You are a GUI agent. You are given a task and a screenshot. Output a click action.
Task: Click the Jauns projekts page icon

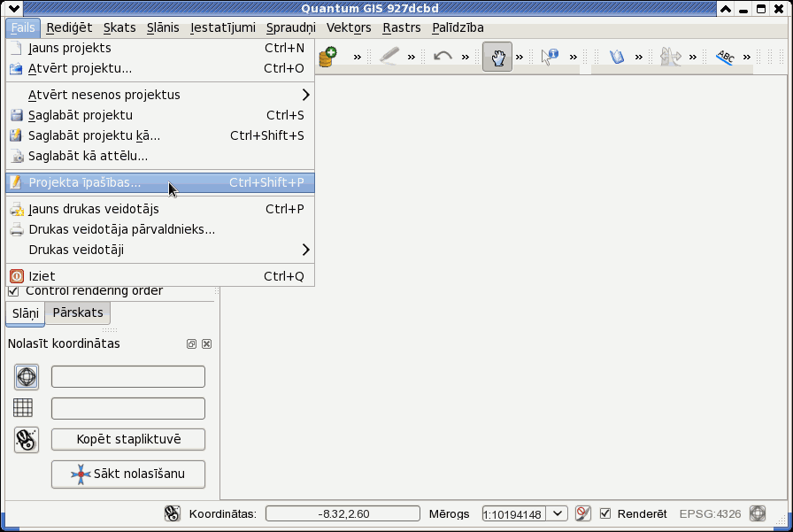pyautogui.click(x=16, y=48)
